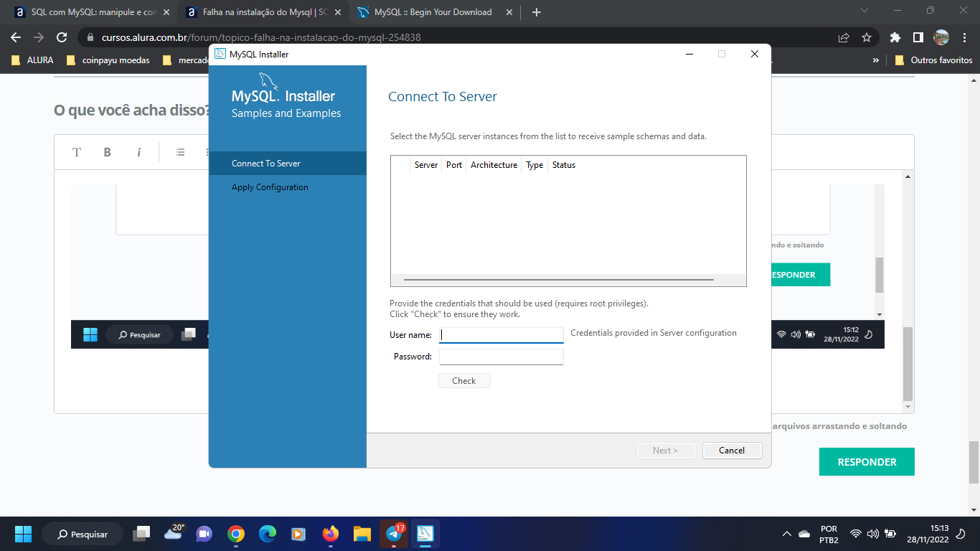This screenshot has height=551, width=980.
Task: Click the address bar URL
Action: pyautogui.click(x=261, y=37)
